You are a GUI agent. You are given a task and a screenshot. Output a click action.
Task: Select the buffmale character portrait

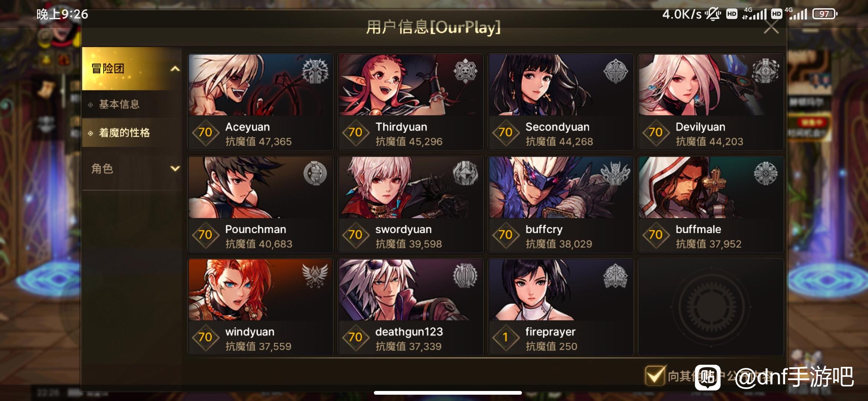point(710,188)
